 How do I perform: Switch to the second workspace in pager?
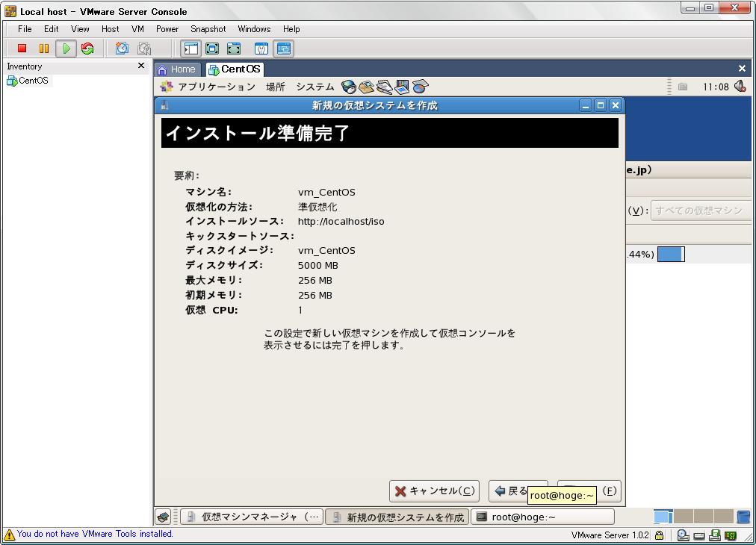point(684,517)
